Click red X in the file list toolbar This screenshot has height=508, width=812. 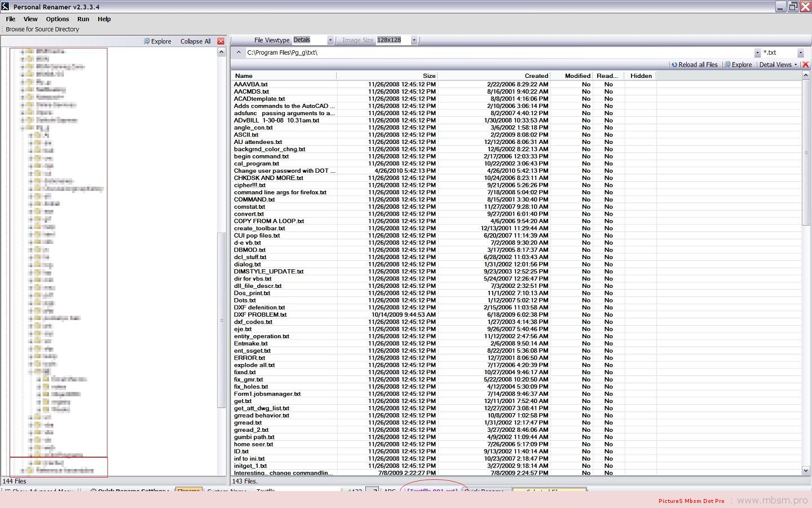805,65
